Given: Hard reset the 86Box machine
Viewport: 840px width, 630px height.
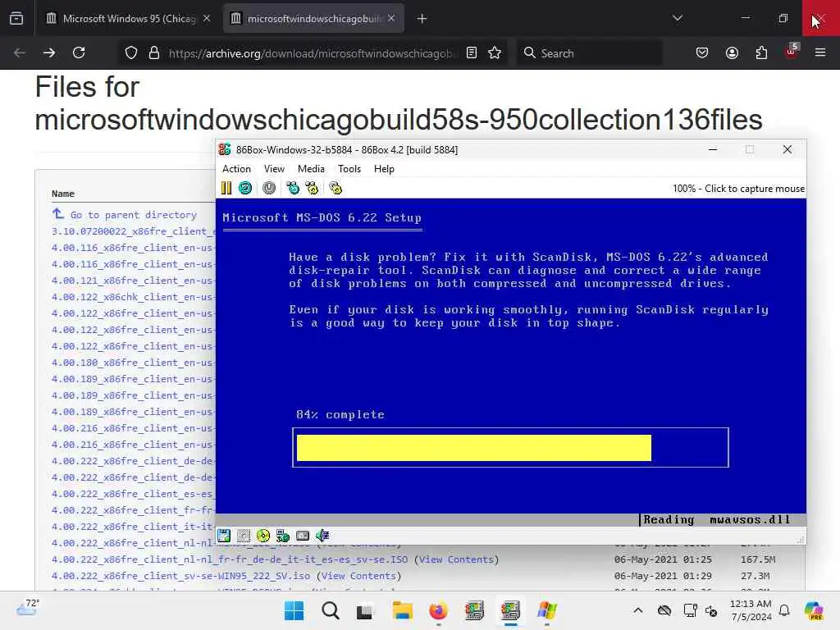Looking at the screenshot, I should (x=245, y=188).
